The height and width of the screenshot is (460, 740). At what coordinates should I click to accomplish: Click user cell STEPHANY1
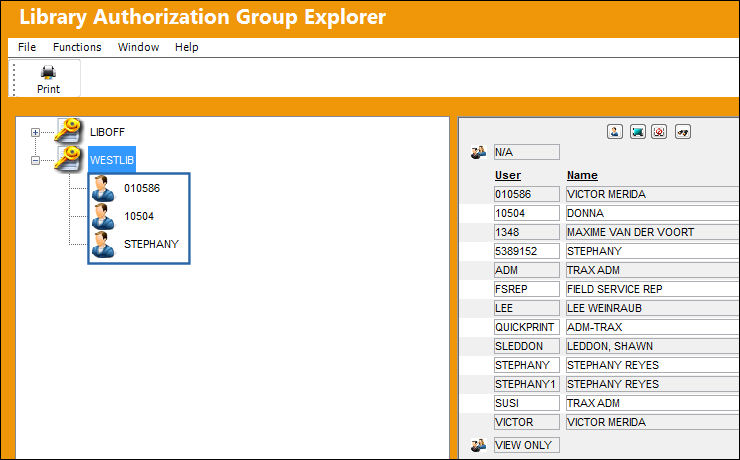click(527, 384)
